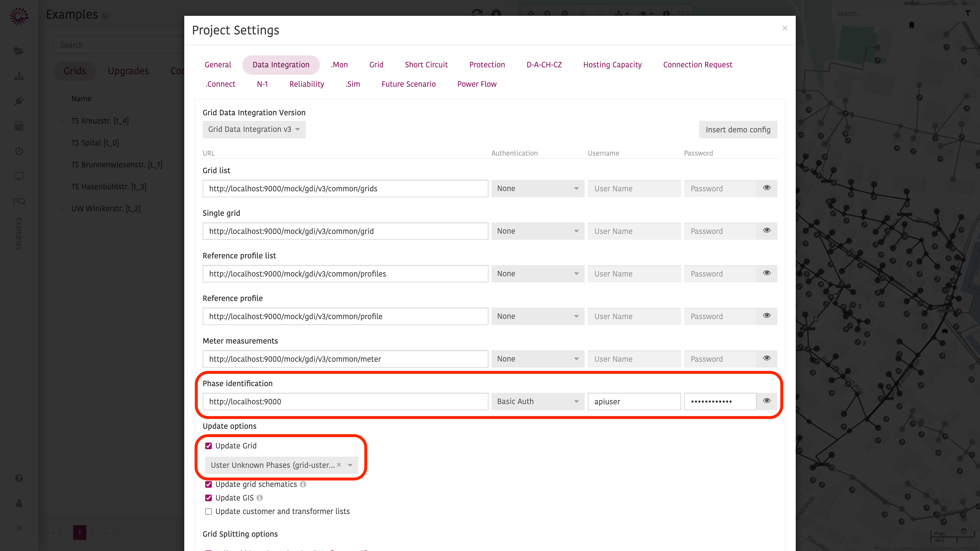This screenshot has height=551, width=980.
Task: Reveal the Phase identification password
Action: 767,401
